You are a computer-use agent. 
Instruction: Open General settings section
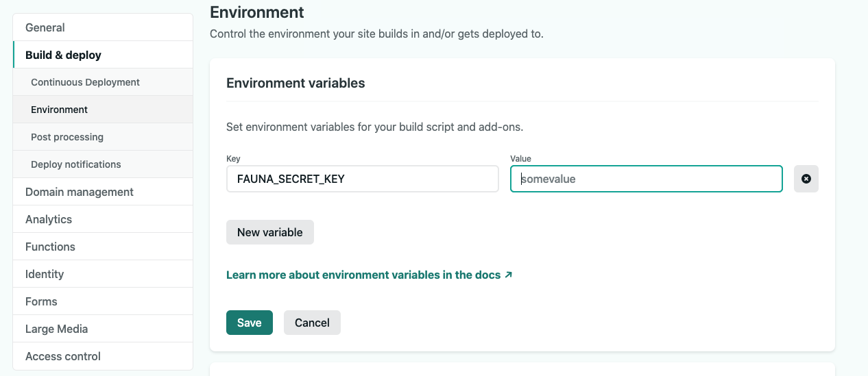(103, 27)
